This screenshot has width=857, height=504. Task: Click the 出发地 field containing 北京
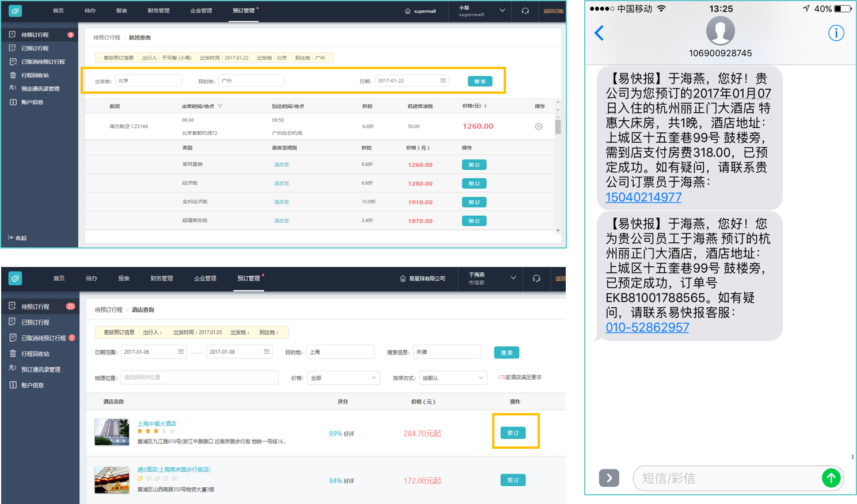(x=148, y=81)
